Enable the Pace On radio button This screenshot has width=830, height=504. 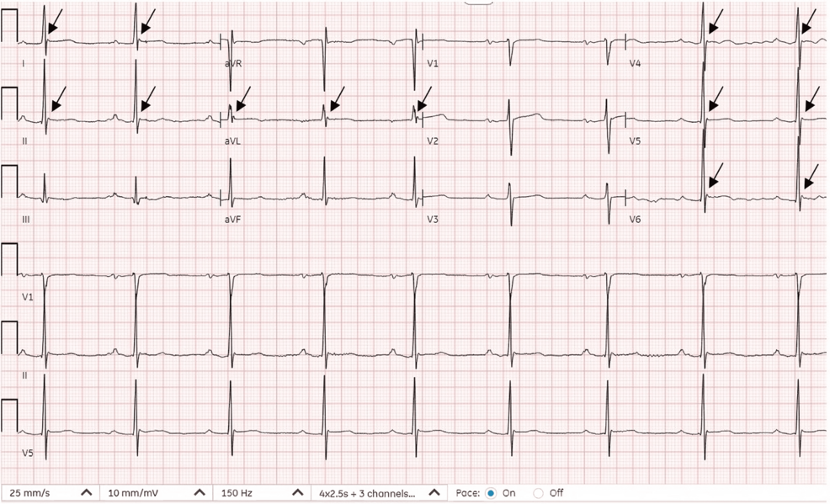click(491, 493)
